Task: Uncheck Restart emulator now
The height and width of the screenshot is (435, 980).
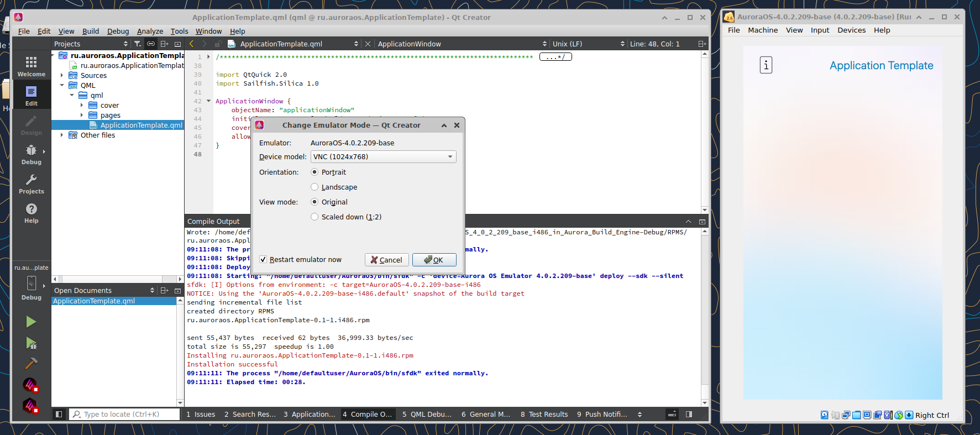Action: point(301,260)
